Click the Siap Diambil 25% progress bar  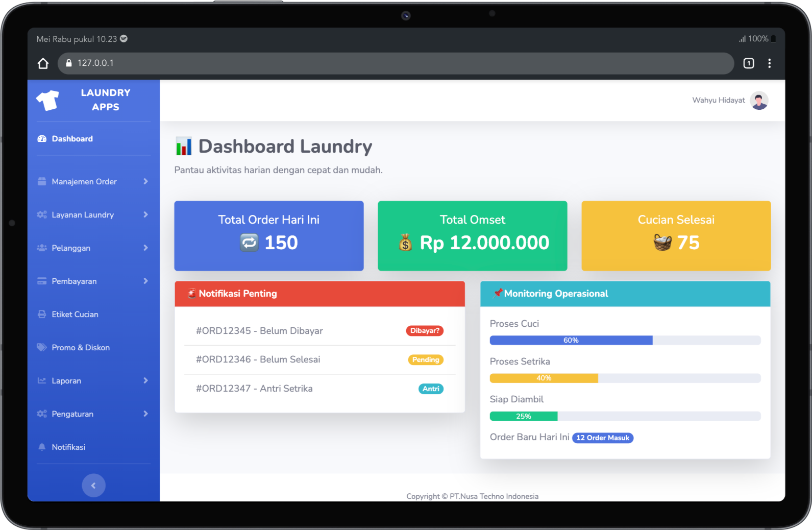625,417
